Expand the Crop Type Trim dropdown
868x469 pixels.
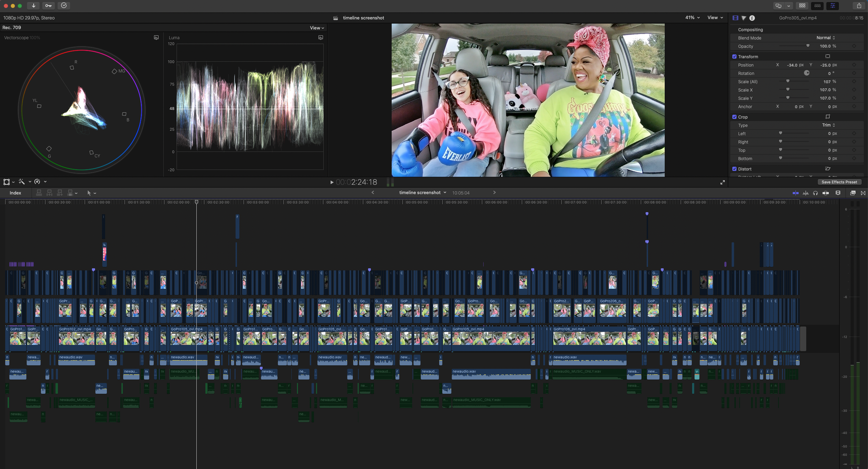828,125
